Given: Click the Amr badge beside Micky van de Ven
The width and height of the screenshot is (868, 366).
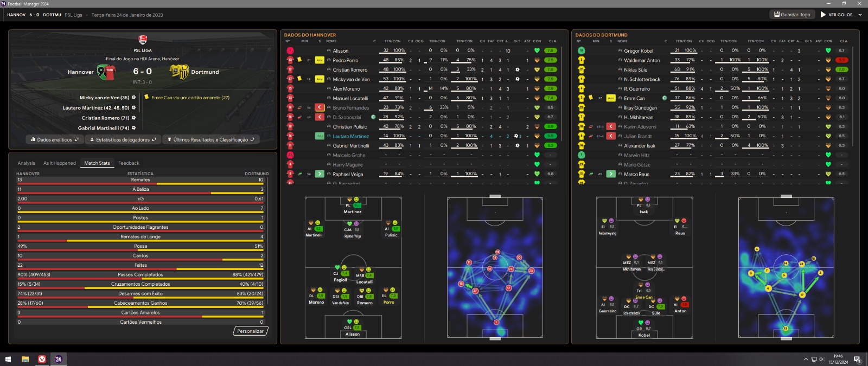Looking at the screenshot, I should coord(320,79).
